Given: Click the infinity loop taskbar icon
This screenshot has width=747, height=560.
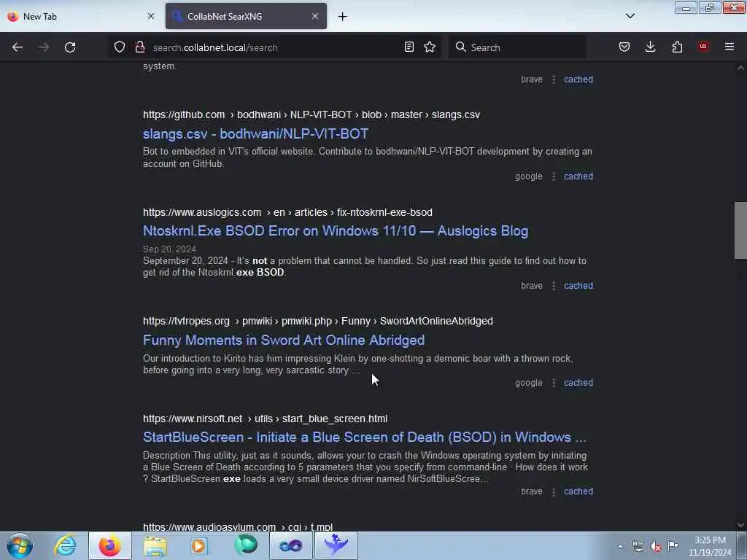Looking at the screenshot, I should coord(290,545).
